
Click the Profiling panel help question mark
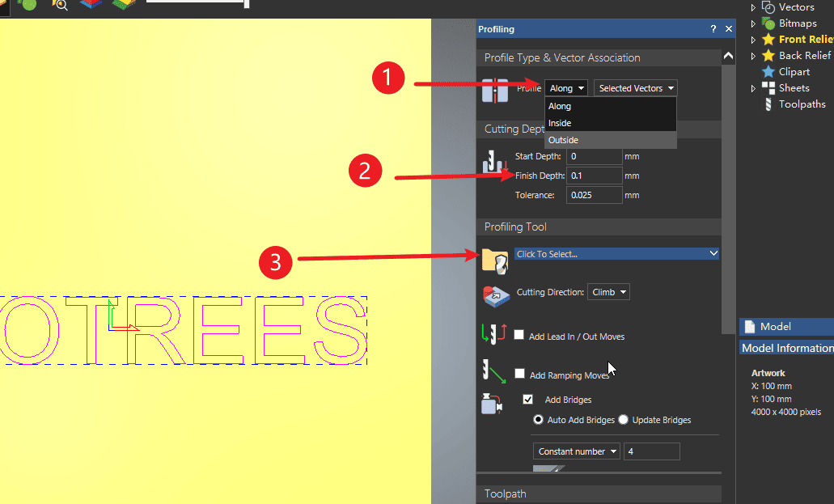pyautogui.click(x=713, y=29)
